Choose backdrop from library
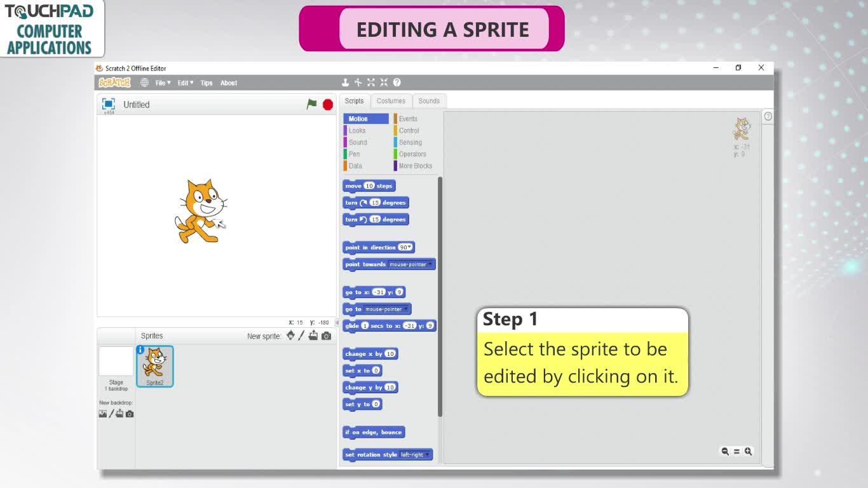Image resolution: width=868 pixels, height=488 pixels. tap(103, 414)
